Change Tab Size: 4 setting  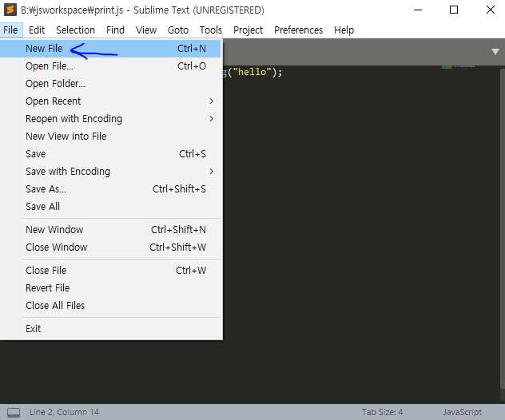[382, 412]
